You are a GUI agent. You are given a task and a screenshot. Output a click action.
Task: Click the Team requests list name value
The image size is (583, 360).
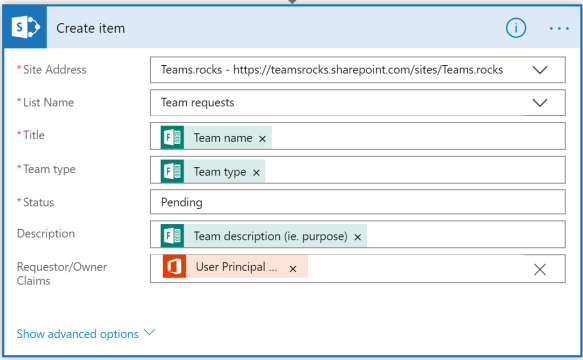[x=197, y=103]
